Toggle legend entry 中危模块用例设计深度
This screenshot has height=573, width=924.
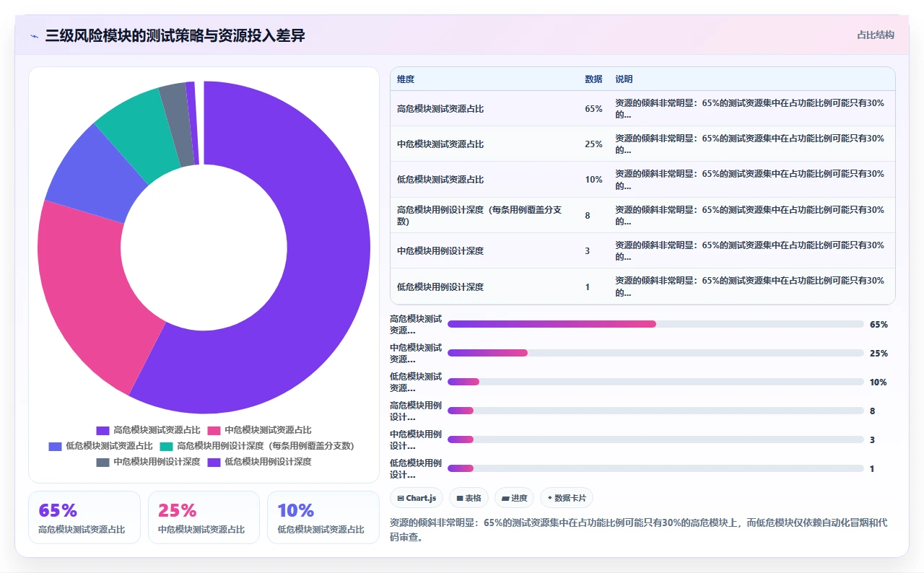[x=148, y=462]
